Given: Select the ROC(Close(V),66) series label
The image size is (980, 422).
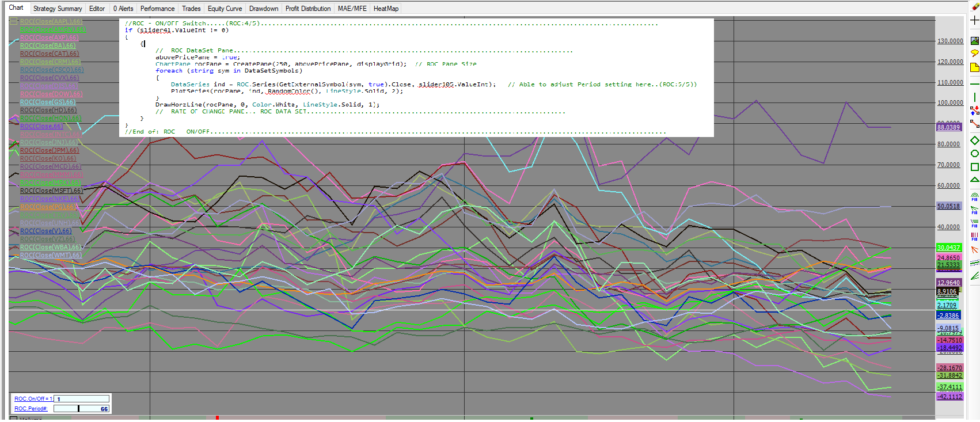Looking at the screenshot, I should click(x=46, y=231).
